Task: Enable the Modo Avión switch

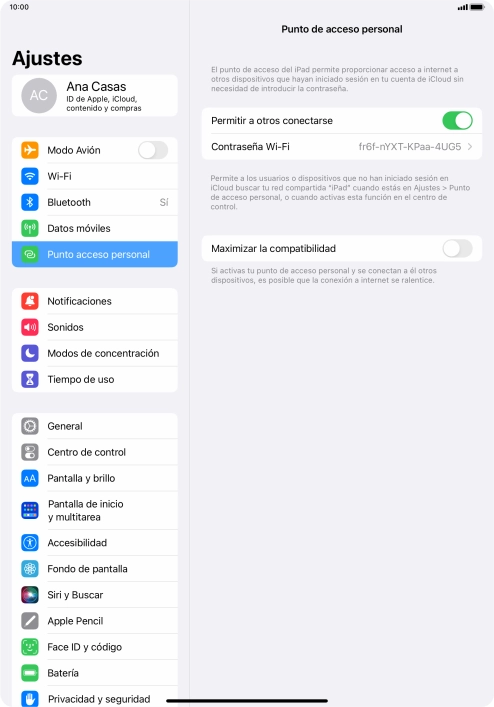Action: [153, 150]
